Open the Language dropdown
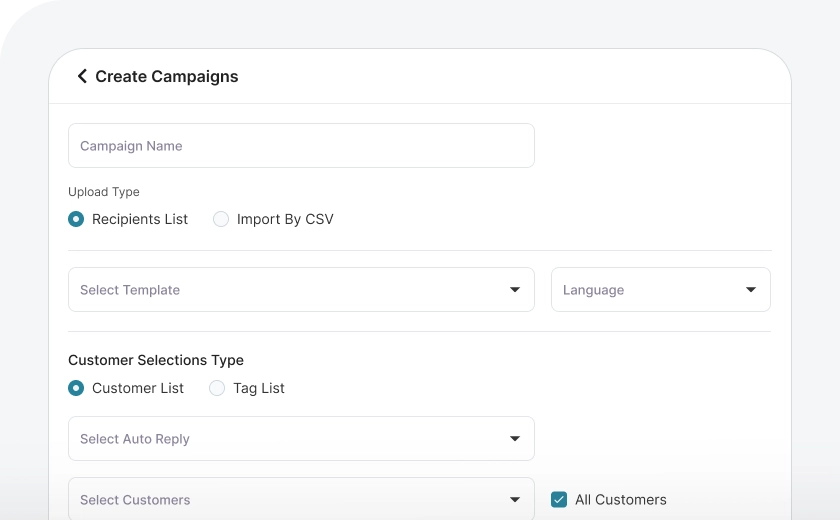 (x=650, y=290)
